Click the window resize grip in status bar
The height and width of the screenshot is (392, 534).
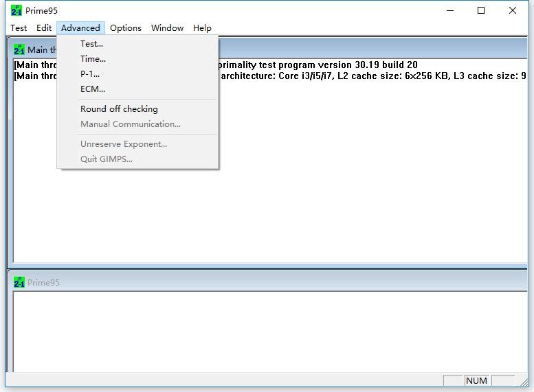[523, 382]
